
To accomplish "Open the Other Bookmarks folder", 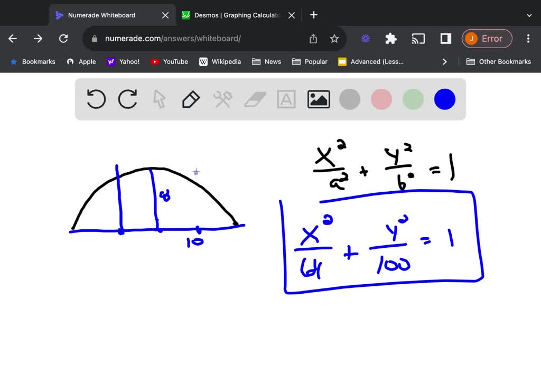I will [499, 61].
